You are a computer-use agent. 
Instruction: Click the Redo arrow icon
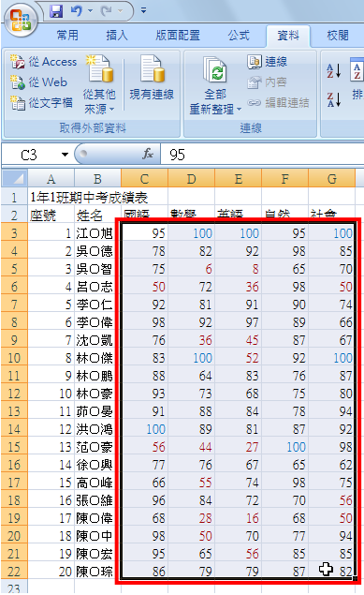[106, 11]
